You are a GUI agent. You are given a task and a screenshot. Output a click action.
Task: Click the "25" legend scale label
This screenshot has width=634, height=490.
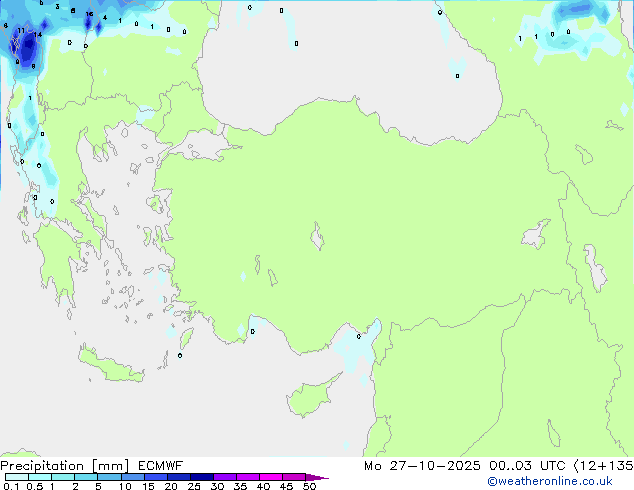194,486
